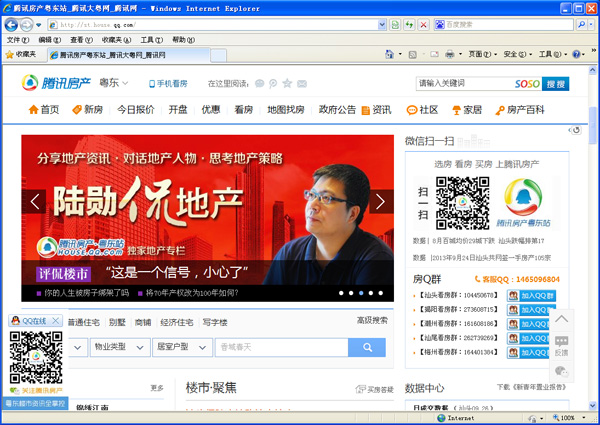
Task: Expand the 物业类型 dropdown
Action: (x=120, y=347)
